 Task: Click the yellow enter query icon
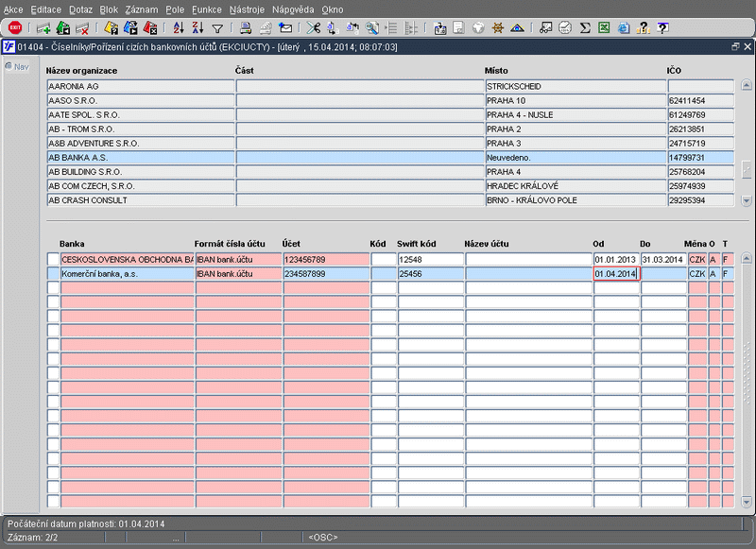(112, 28)
